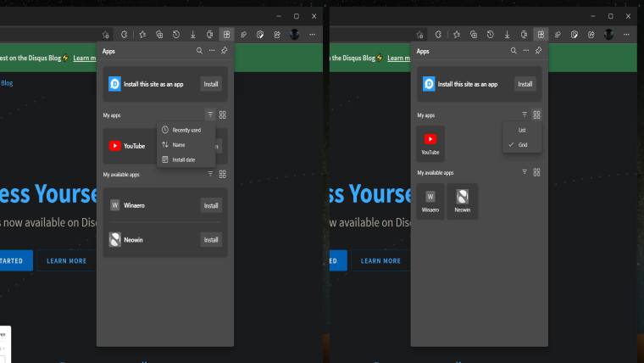The width and height of the screenshot is (644, 363).
Task: Install Neowin app in left panel
Action: 211,240
